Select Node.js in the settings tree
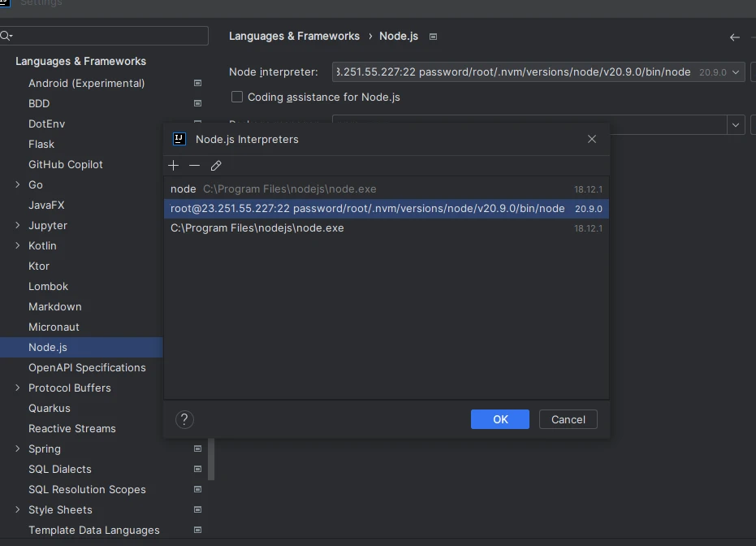Image resolution: width=756 pixels, height=546 pixels. click(48, 347)
